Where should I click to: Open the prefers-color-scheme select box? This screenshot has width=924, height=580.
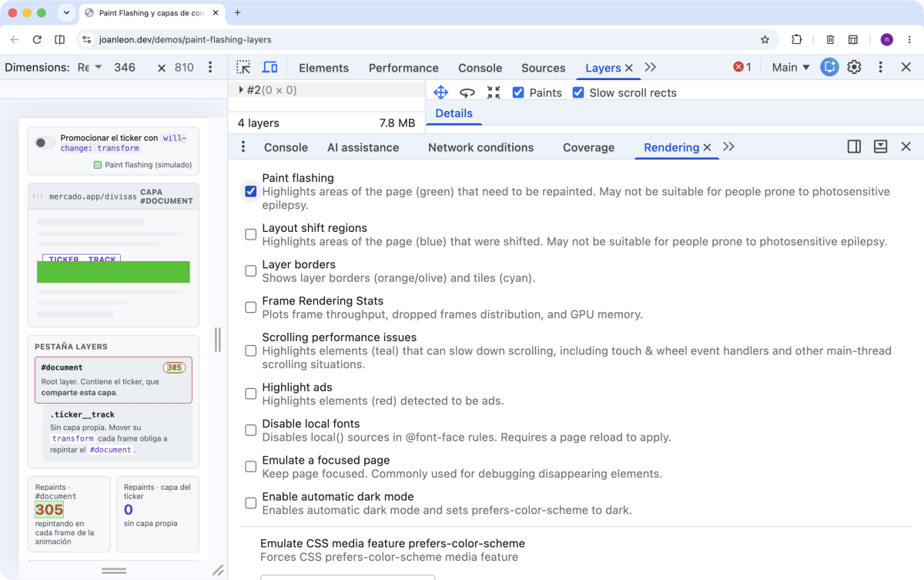pos(347,577)
